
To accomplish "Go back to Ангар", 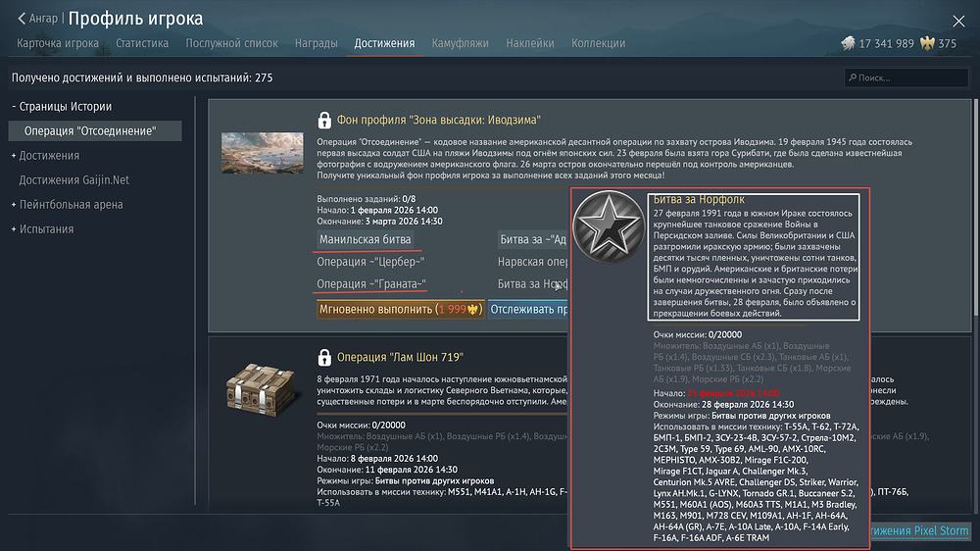I will (37, 19).
